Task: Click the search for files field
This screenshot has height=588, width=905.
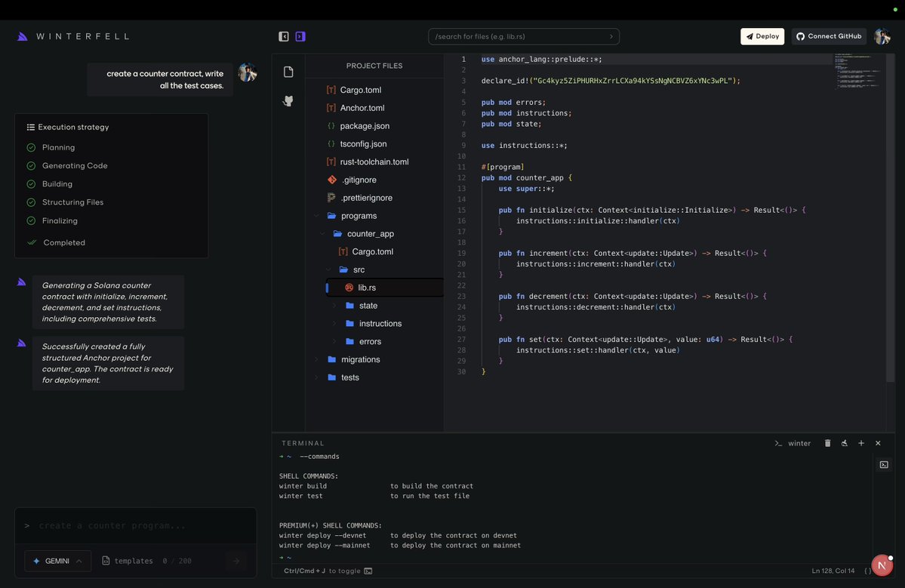Action: (523, 35)
